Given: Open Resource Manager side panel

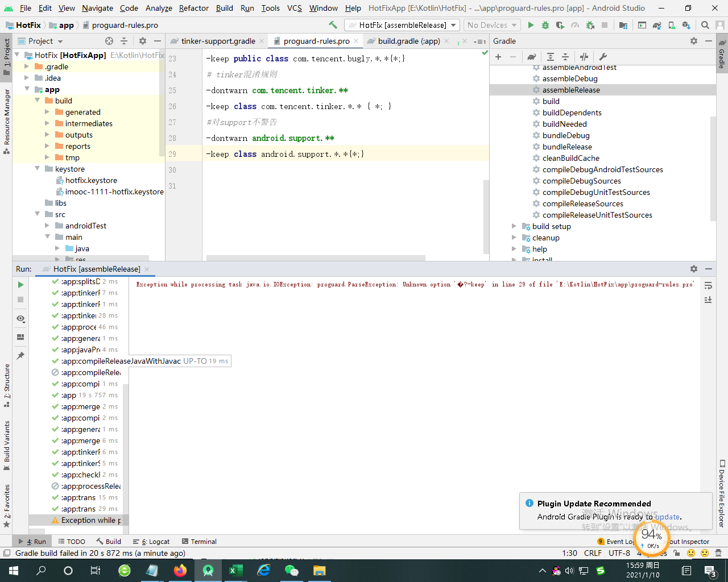Looking at the screenshot, I should tap(7, 121).
